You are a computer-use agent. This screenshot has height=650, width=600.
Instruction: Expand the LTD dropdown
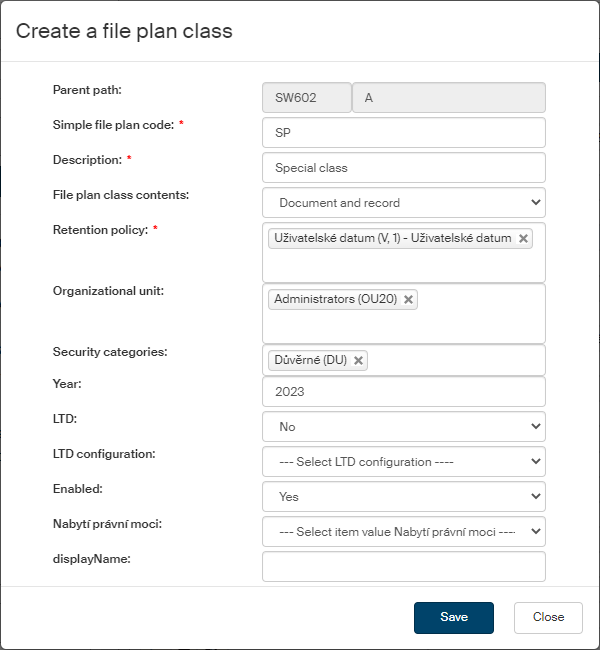click(403, 427)
